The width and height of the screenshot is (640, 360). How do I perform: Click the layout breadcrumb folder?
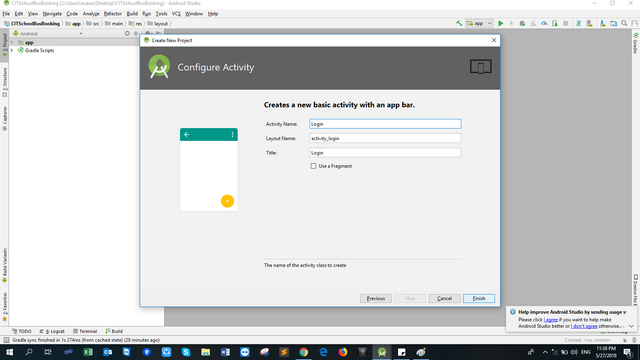coord(158,24)
